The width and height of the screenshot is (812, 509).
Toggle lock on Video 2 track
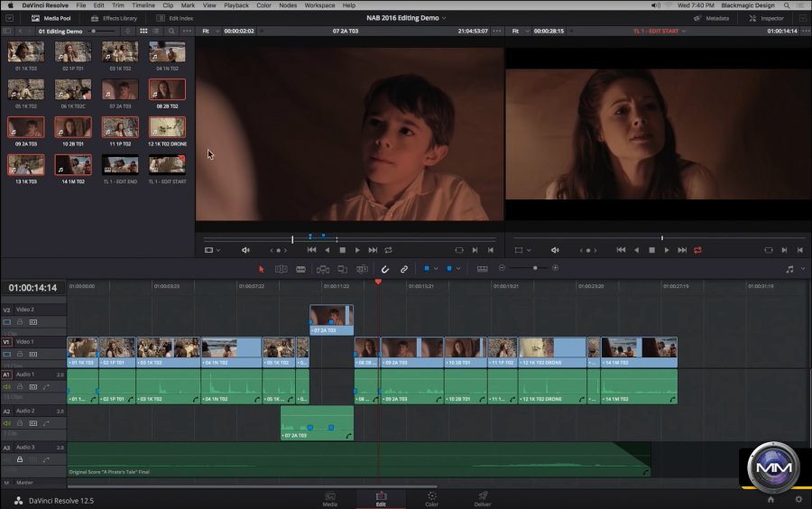(x=20, y=322)
